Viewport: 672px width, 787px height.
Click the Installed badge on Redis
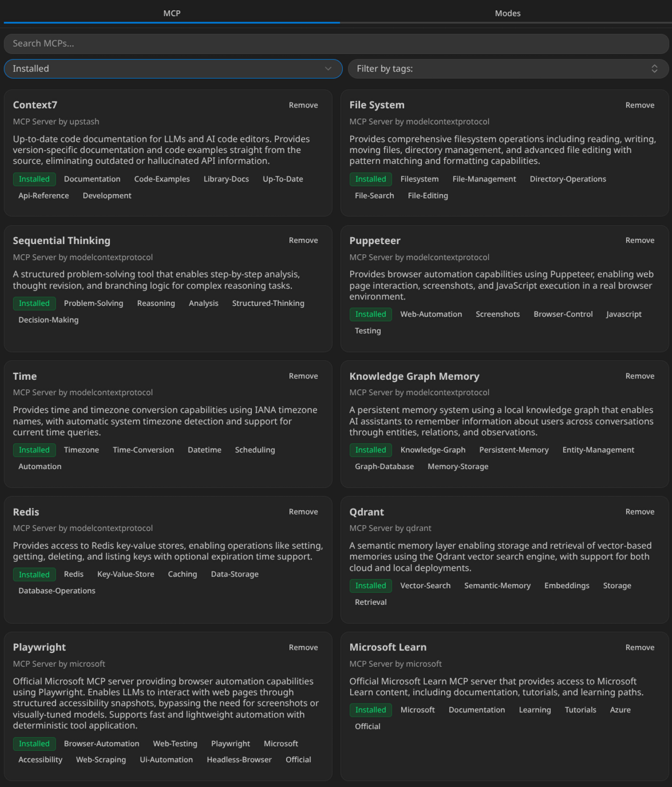pos(34,574)
